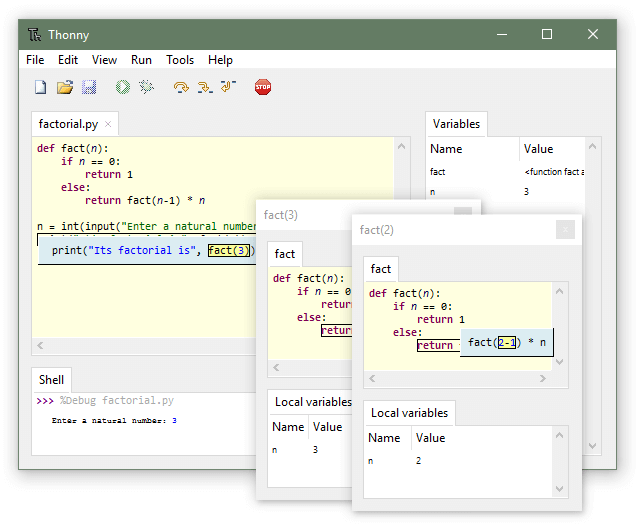Click the Step over debug icon
Image resolution: width=637 pixels, height=525 pixels.
coord(181,88)
